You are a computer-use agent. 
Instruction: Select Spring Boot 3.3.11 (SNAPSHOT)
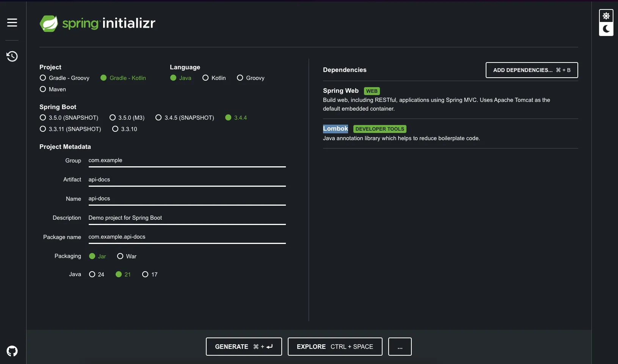click(x=71, y=129)
